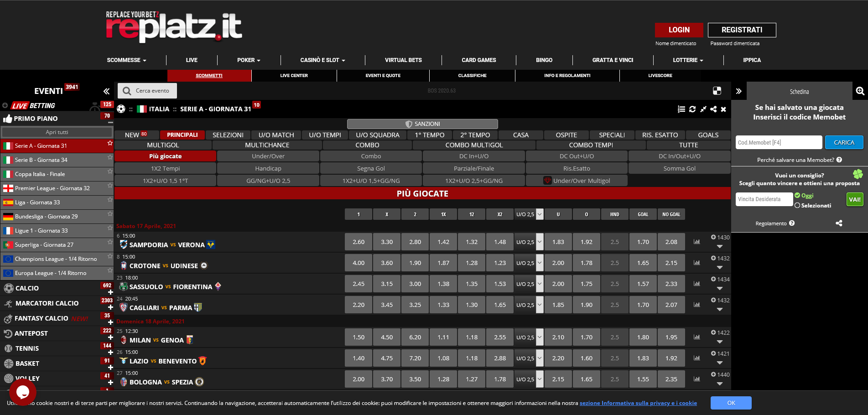Screen dimensions: 868x415
Task: Open the Casinò e Slot menu
Action: click(x=322, y=60)
